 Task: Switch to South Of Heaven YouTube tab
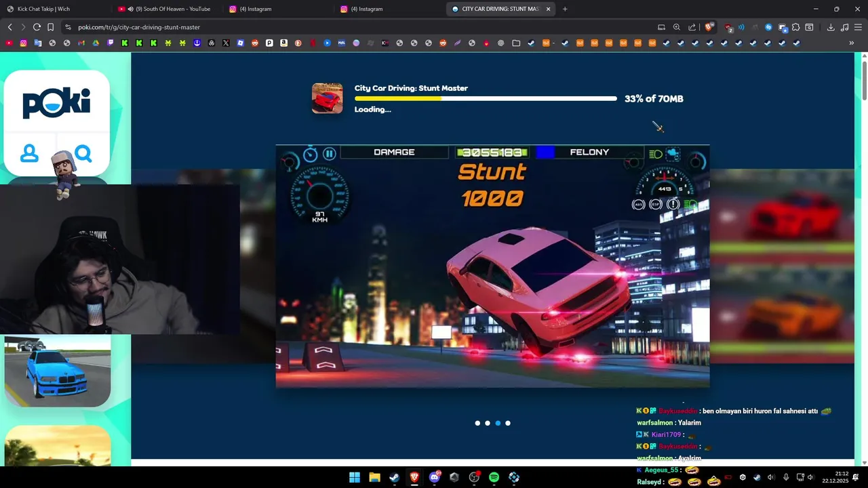(166, 9)
